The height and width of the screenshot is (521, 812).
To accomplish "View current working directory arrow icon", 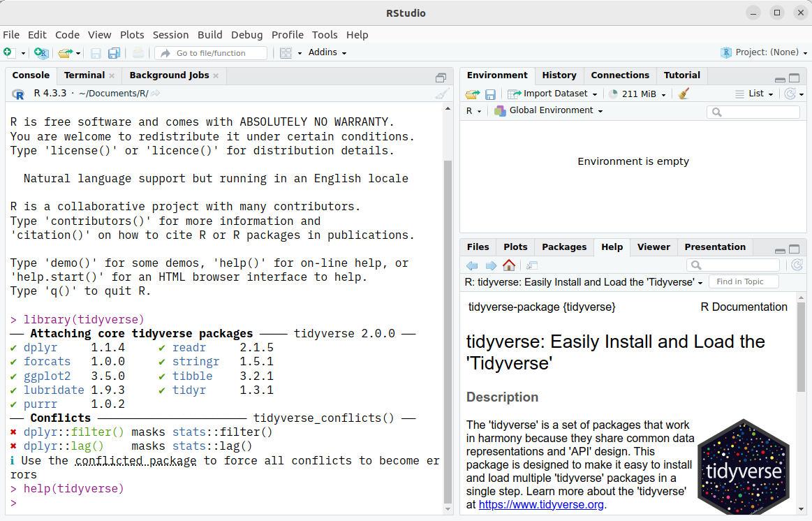I will 156,93.
